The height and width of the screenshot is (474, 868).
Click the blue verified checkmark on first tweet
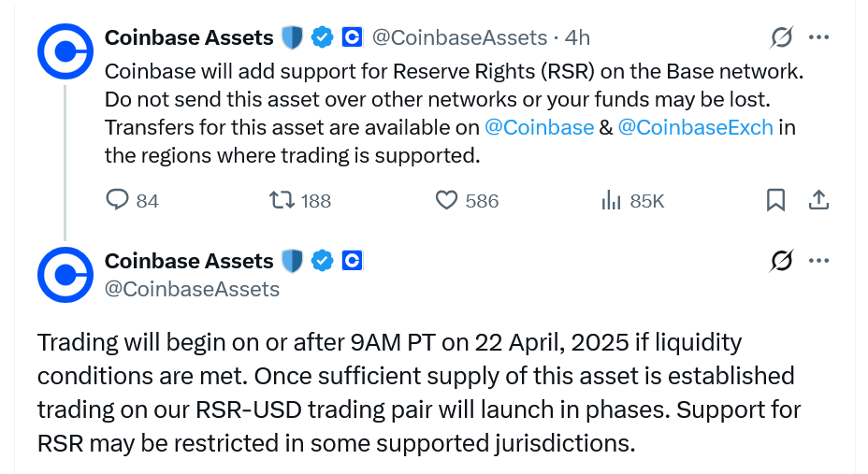point(323,37)
